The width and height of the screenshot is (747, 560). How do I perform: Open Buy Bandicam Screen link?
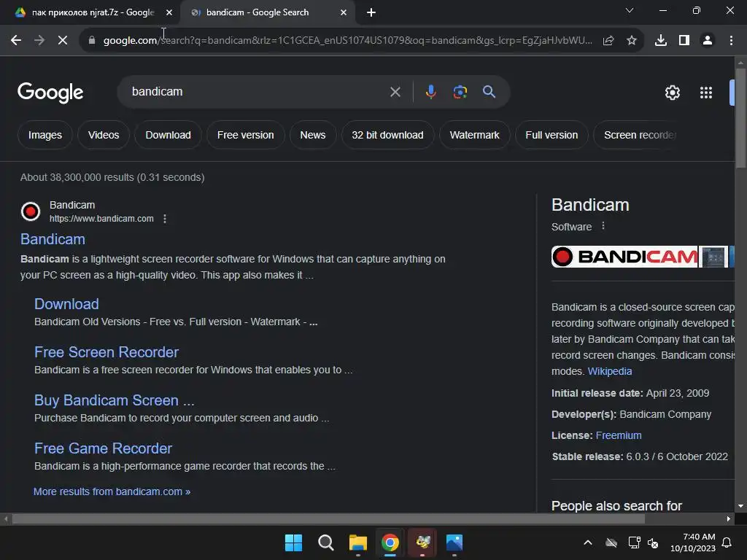click(x=115, y=400)
